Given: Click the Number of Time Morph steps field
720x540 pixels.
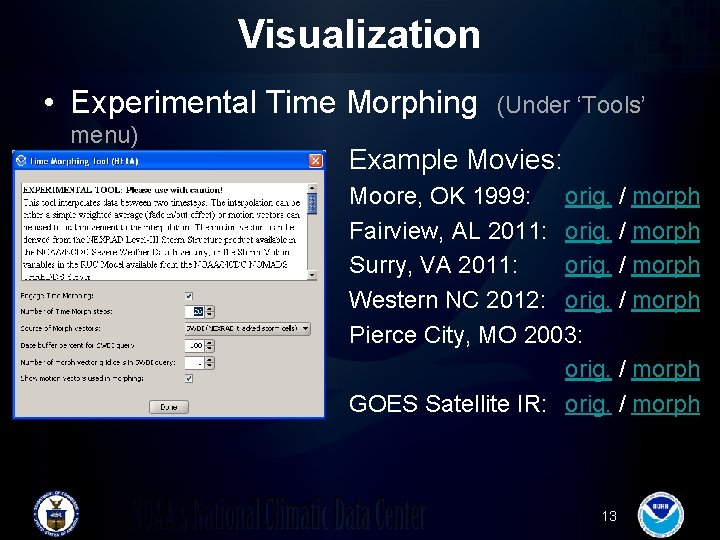Looking at the screenshot, I should (195, 312).
